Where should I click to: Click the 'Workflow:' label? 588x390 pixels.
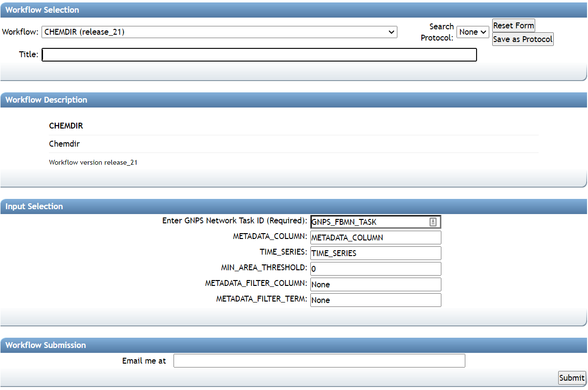point(20,32)
